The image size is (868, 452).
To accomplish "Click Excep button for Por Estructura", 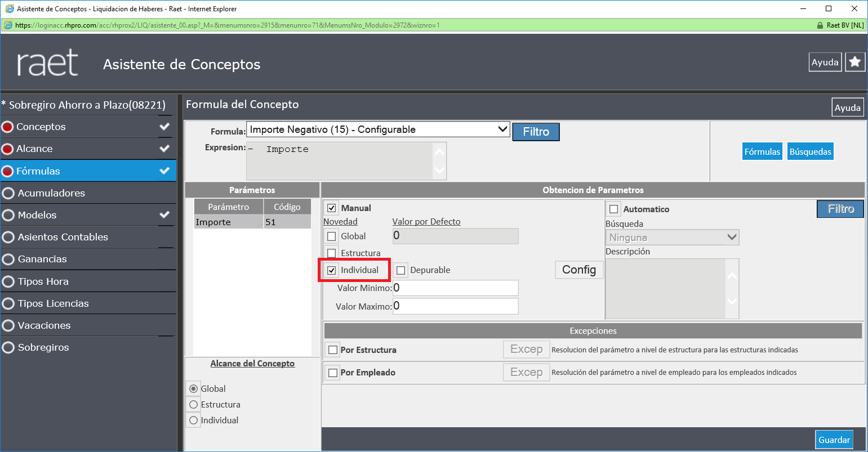I will (x=527, y=350).
